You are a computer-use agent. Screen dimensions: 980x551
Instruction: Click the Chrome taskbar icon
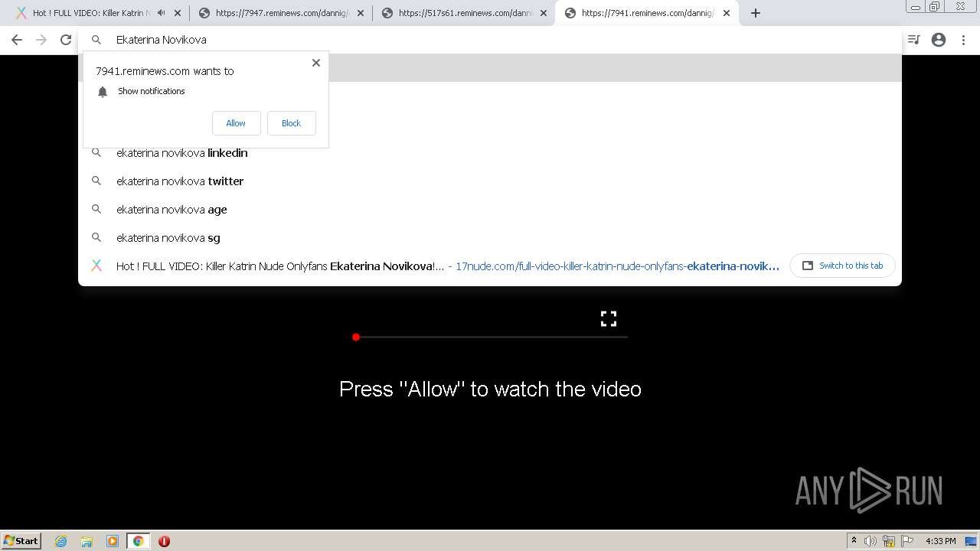138,541
